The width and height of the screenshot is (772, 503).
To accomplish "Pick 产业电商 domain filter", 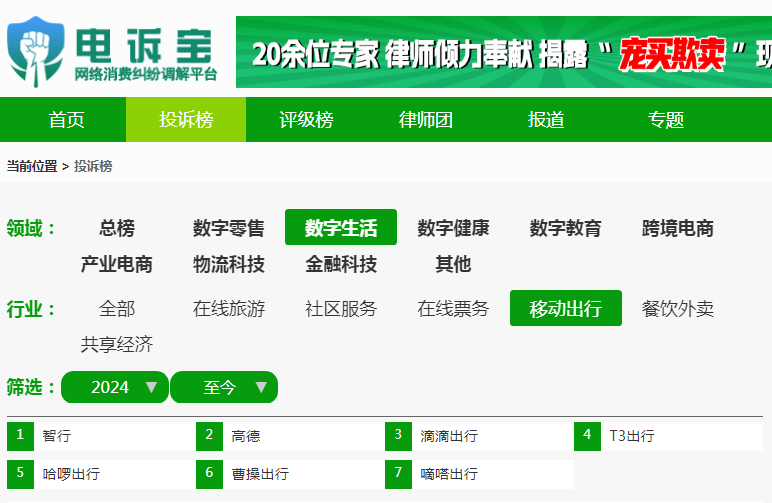I will pyautogui.click(x=117, y=264).
